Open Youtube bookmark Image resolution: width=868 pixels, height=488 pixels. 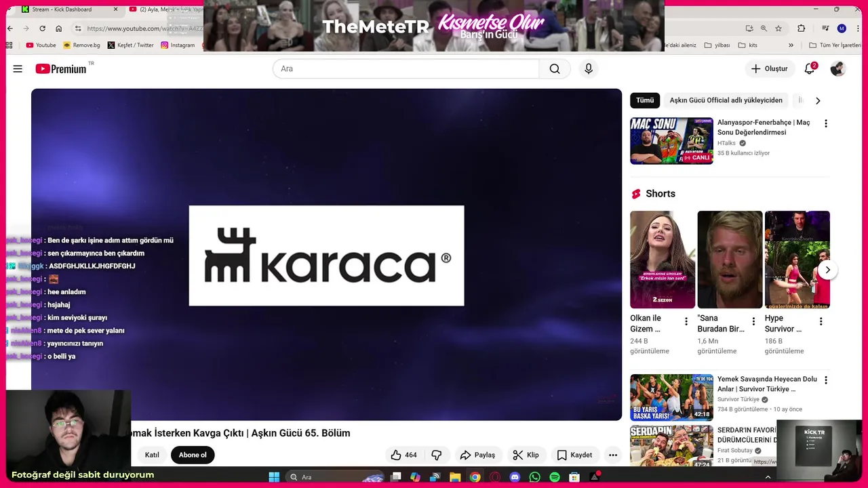pos(41,45)
